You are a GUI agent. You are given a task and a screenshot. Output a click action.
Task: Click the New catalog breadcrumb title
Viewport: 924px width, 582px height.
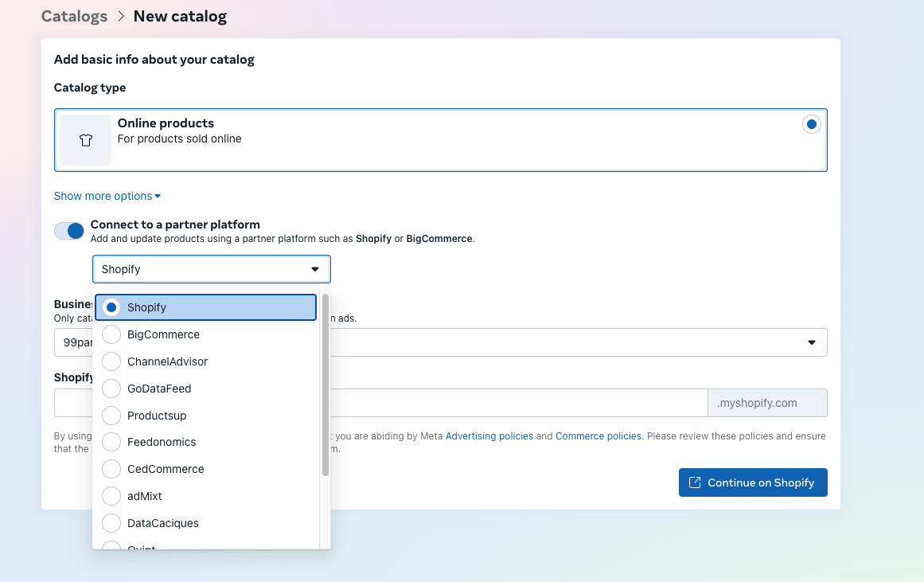click(x=181, y=17)
